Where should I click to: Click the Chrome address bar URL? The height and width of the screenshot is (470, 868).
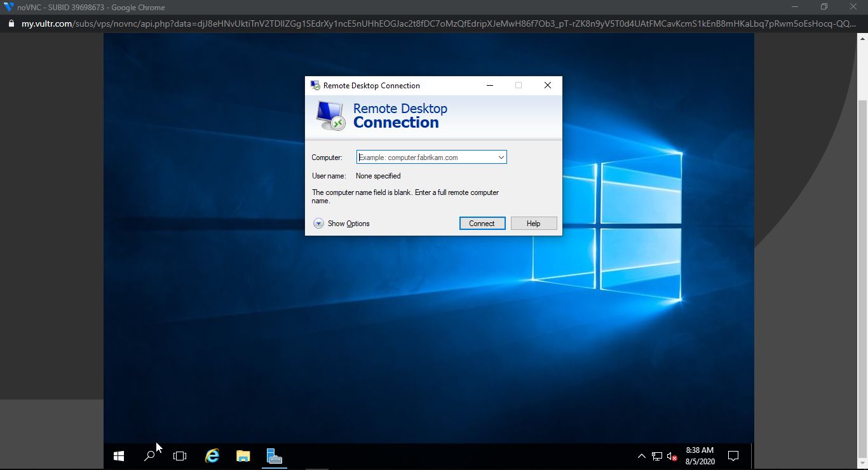click(x=438, y=23)
